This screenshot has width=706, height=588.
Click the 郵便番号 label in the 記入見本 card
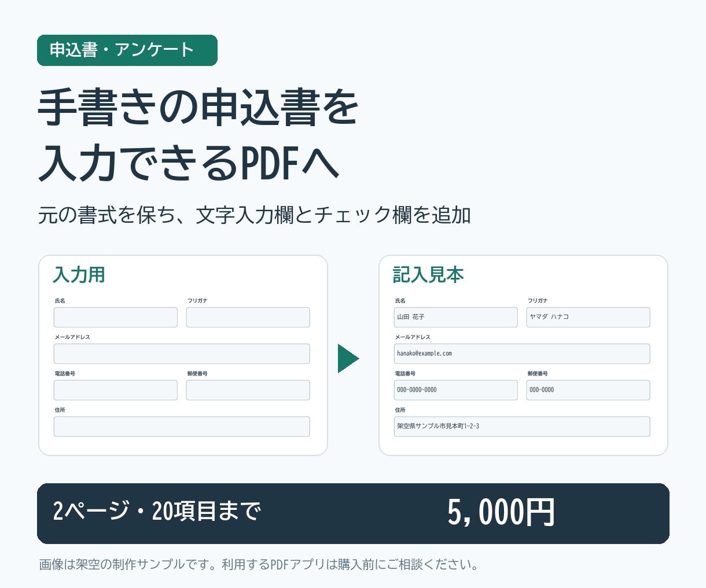tap(538, 374)
